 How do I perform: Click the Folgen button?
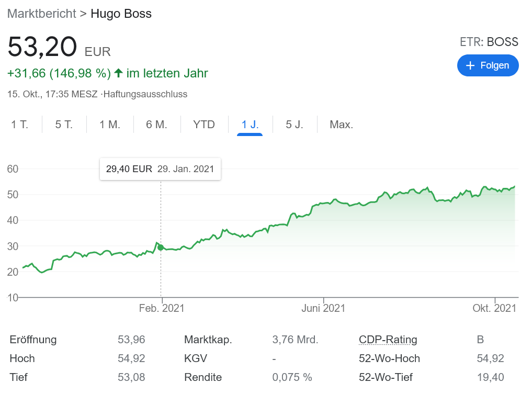point(488,65)
